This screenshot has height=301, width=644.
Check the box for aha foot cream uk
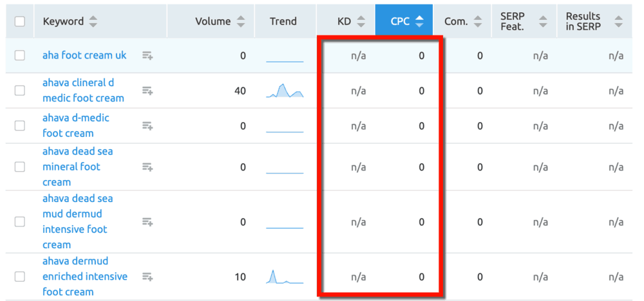pyautogui.click(x=20, y=56)
